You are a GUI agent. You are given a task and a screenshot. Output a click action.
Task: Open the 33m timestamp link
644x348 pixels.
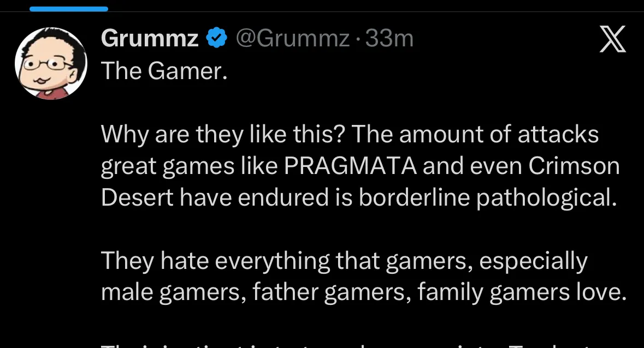pos(389,39)
